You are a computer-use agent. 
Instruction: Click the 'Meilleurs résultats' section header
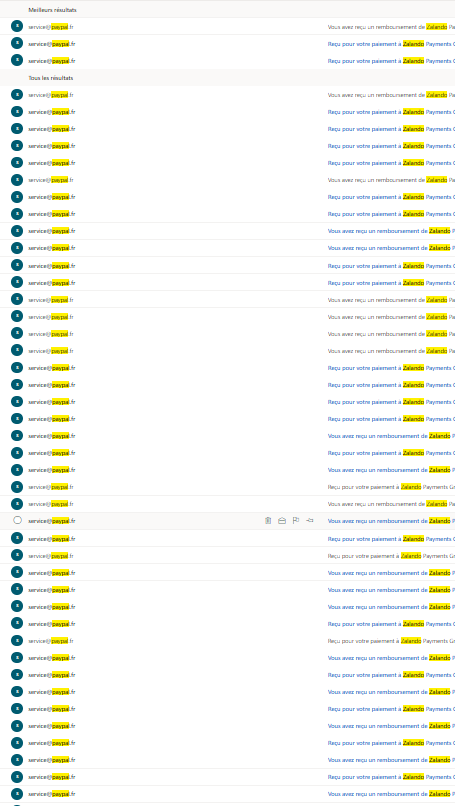[x=52, y=10]
